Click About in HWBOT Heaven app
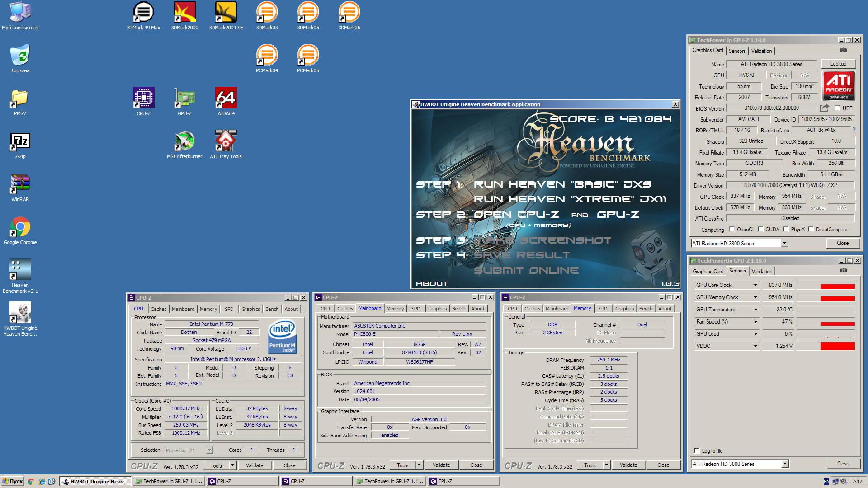The image size is (868, 488). (432, 284)
